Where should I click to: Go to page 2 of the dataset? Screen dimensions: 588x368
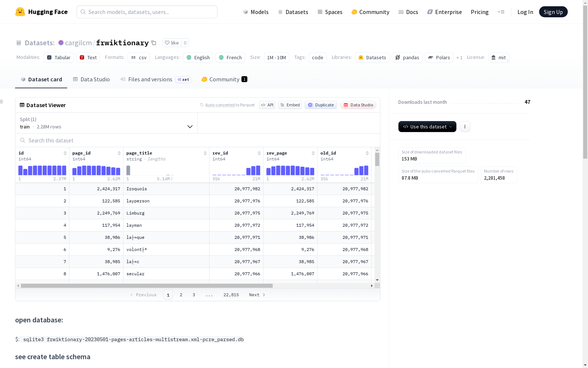(x=181, y=295)
